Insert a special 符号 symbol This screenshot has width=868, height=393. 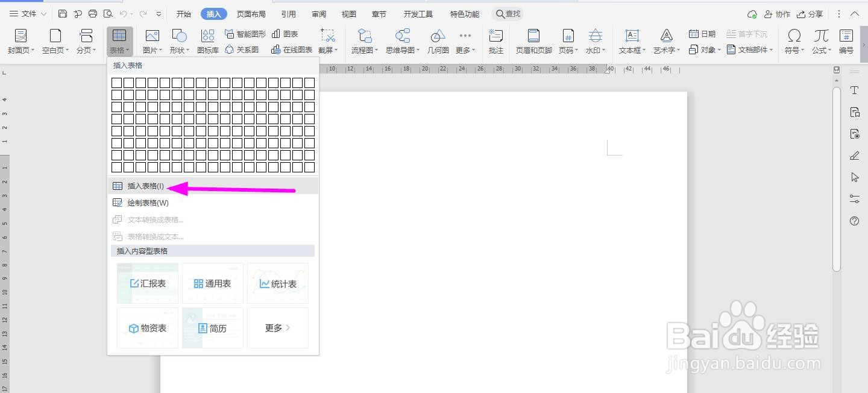(793, 41)
